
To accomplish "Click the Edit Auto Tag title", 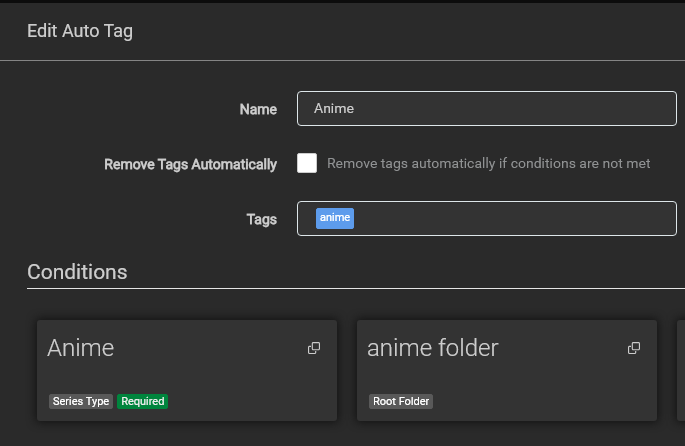I will pyautogui.click(x=80, y=32).
